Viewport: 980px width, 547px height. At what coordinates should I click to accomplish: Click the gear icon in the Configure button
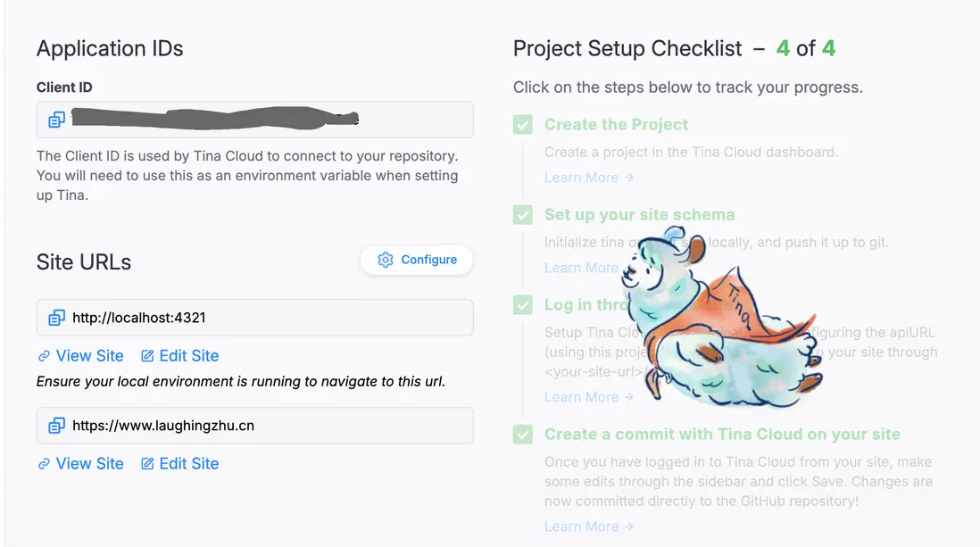coord(386,260)
